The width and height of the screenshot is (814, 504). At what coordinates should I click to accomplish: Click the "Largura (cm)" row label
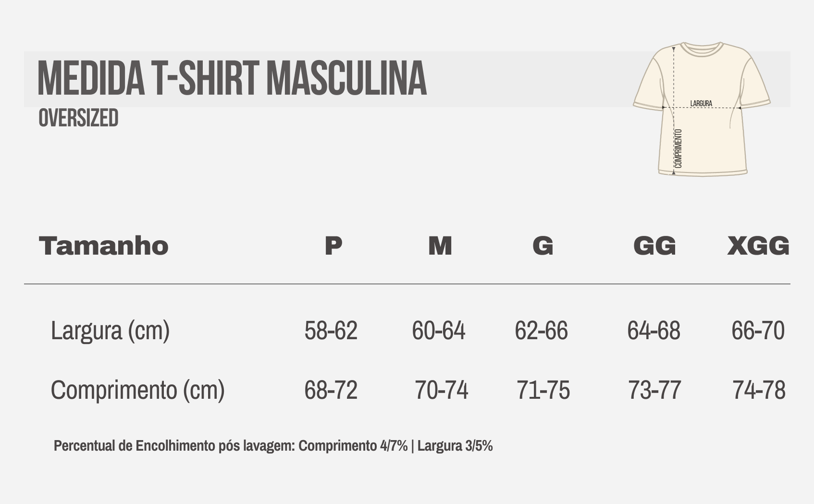[x=110, y=331]
